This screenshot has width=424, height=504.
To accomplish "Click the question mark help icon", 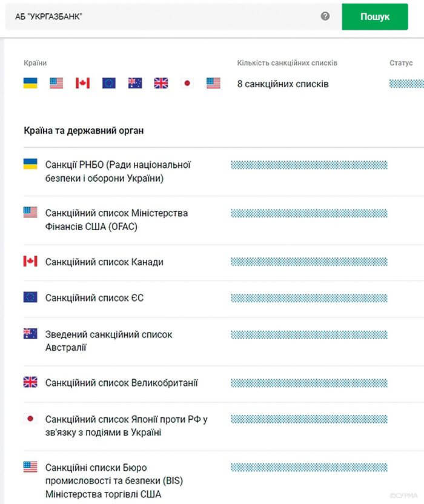I will click(x=325, y=16).
